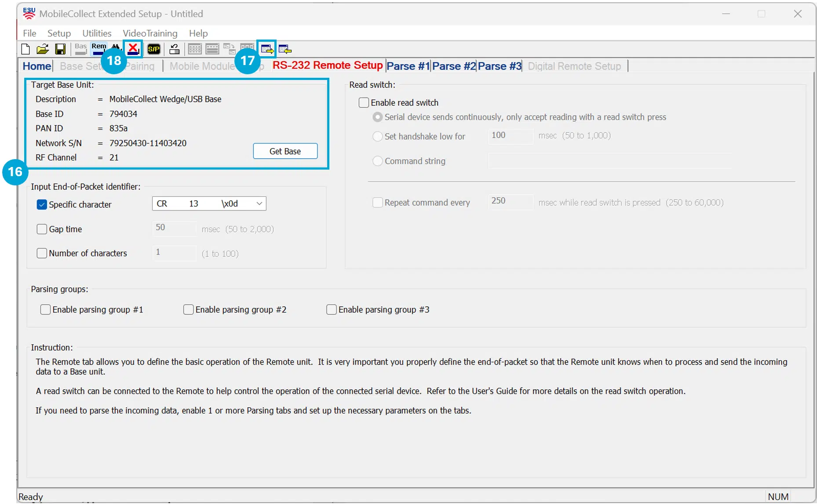Click the greyed Bas base toolbar icon
The width and height of the screenshot is (817, 504).
pos(80,49)
